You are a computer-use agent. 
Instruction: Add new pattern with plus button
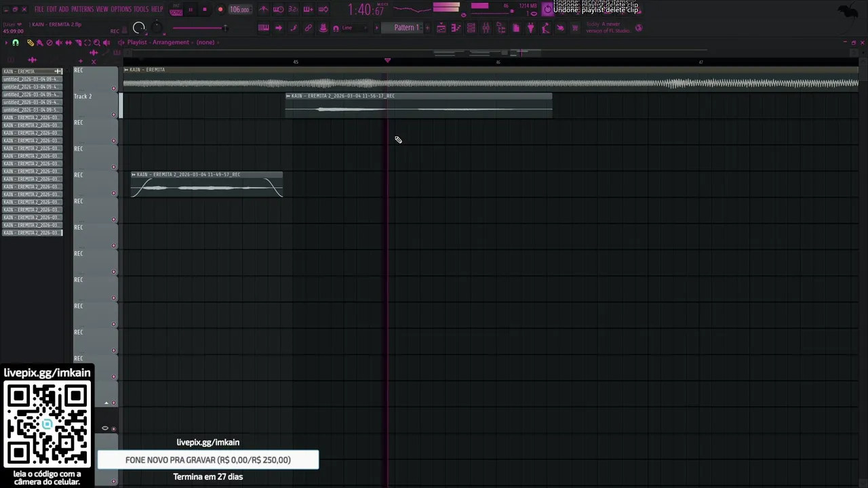(x=427, y=28)
